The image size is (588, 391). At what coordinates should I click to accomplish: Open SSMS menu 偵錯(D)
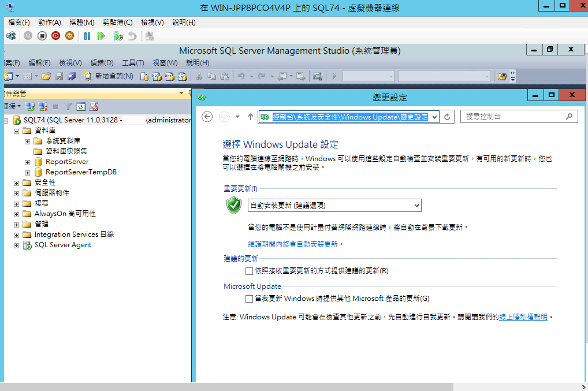(102, 62)
